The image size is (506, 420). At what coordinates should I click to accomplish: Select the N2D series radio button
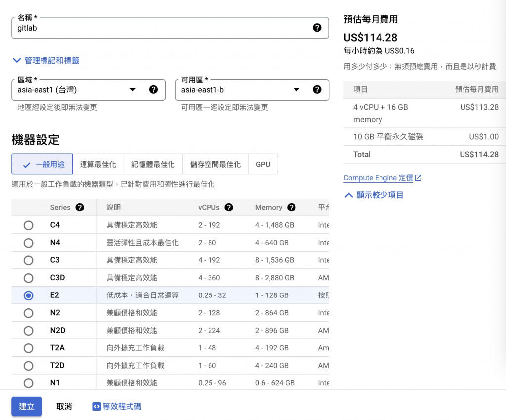point(28,331)
